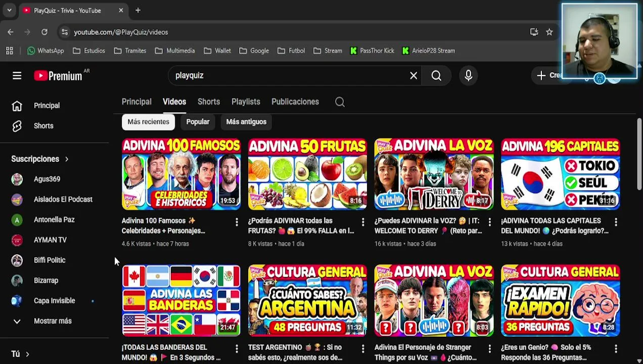Open WhatsApp bookmark

pos(45,51)
